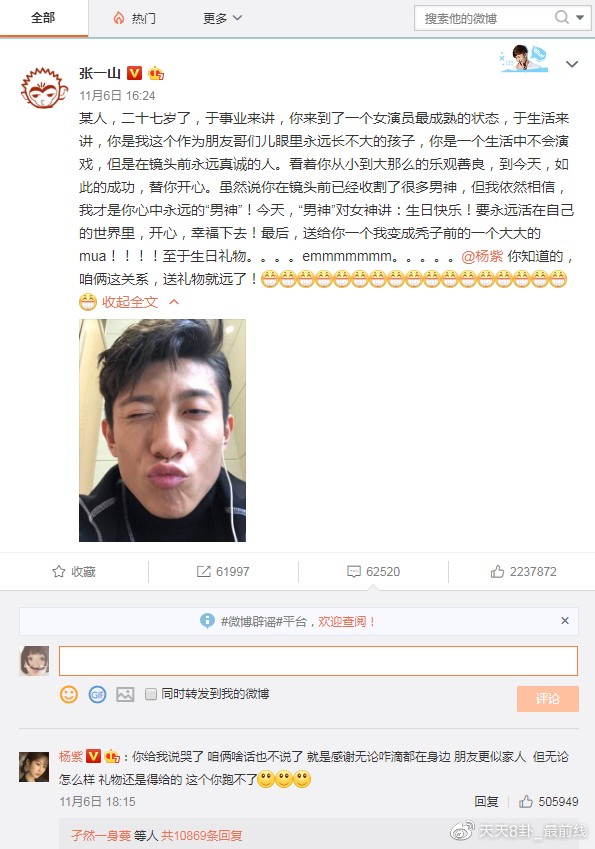
Task: Click the search magnifier icon
Action: coord(562,17)
